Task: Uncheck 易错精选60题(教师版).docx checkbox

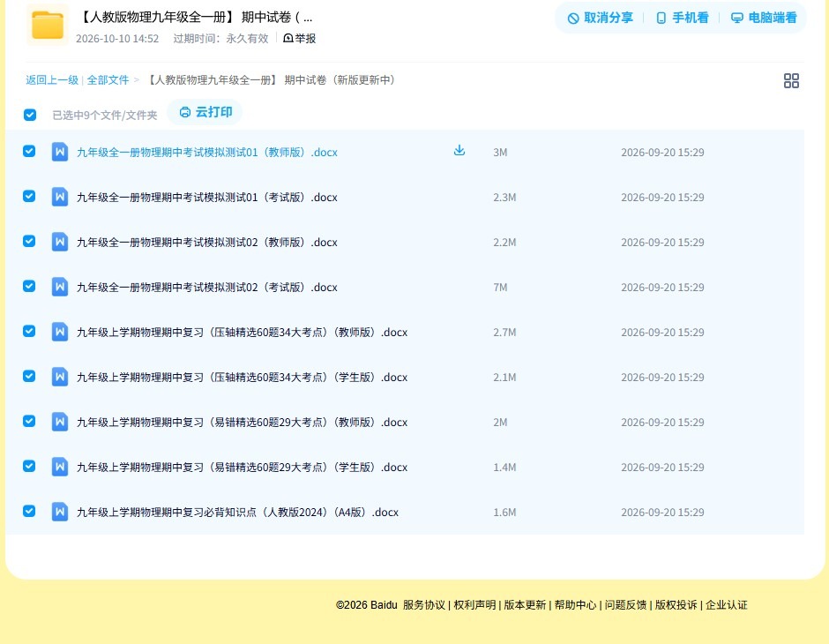Action: (30, 421)
